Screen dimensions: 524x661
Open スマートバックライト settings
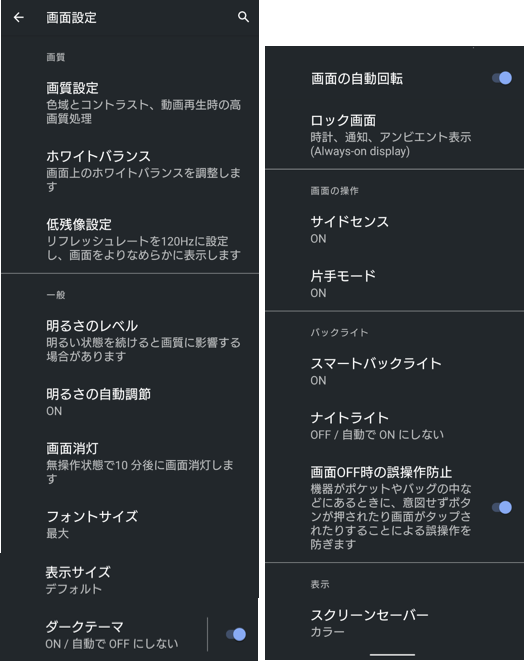(395, 371)
